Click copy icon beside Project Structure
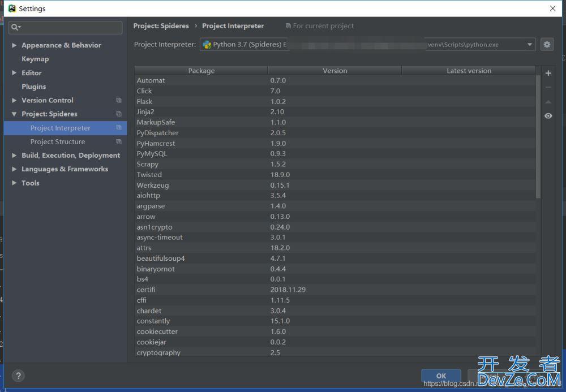This screenshot has width=566, height=392. click(119, 142)
